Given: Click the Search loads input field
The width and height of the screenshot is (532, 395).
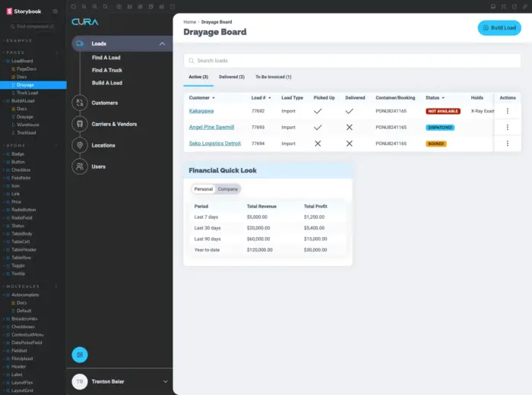Looking at the screenshot, I should (352, 61).
